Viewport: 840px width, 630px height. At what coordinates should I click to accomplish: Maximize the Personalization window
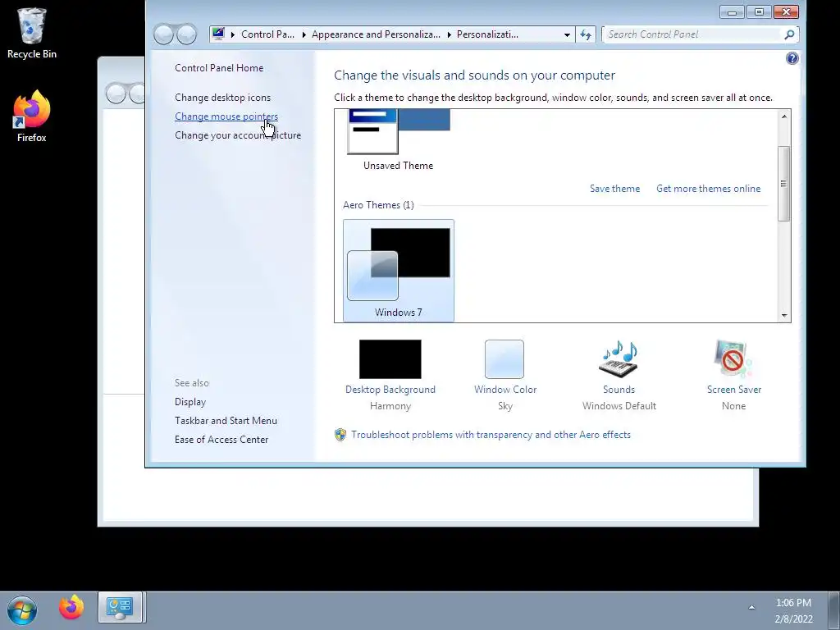tap(759, 11)
